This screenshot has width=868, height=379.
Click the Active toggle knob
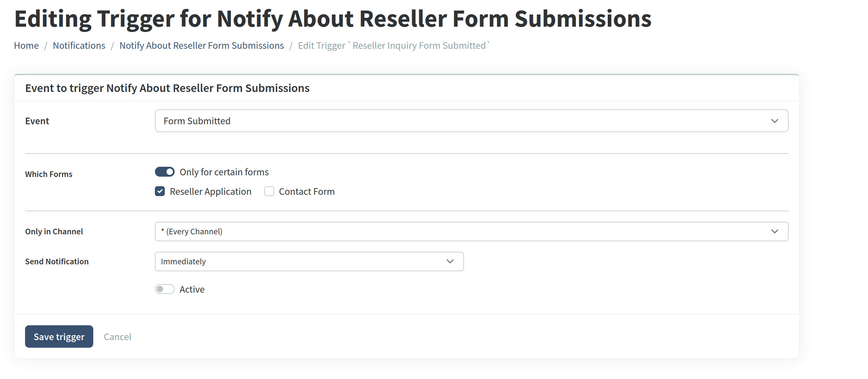[161, 289]
